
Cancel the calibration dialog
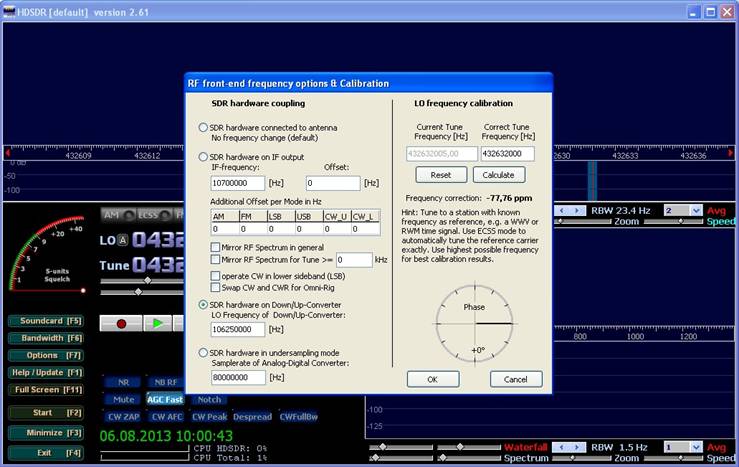click(516, 379)
